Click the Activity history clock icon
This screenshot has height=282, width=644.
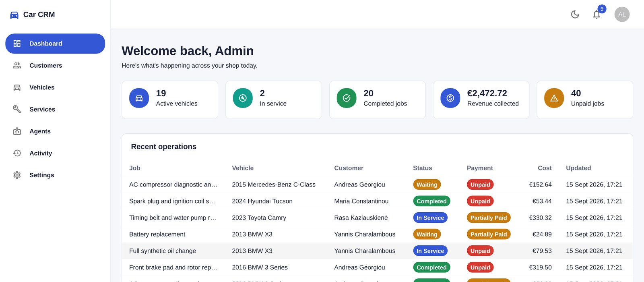tap(17, 153)
